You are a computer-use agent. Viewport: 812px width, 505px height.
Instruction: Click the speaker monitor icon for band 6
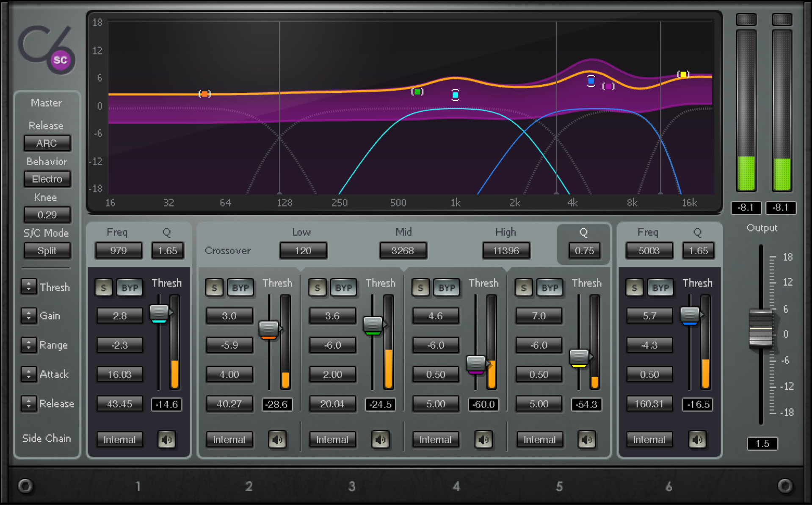698,439
